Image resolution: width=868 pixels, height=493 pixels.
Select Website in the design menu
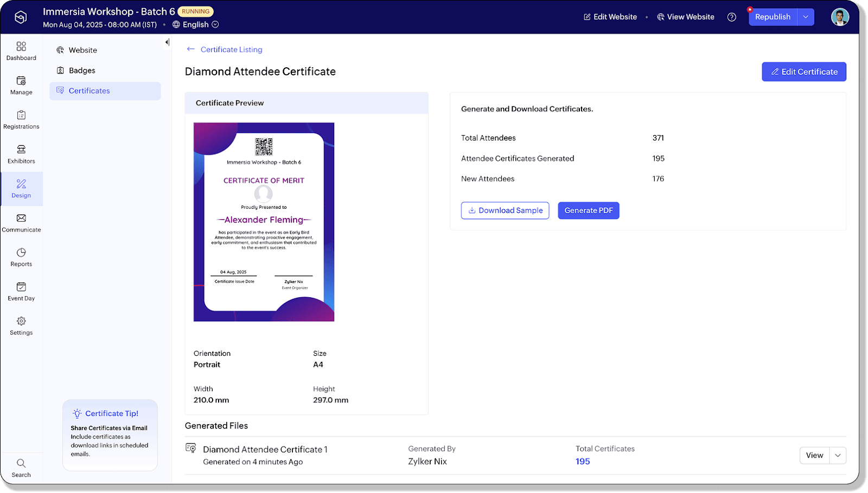pyautogui.click(x=82, y=50)
